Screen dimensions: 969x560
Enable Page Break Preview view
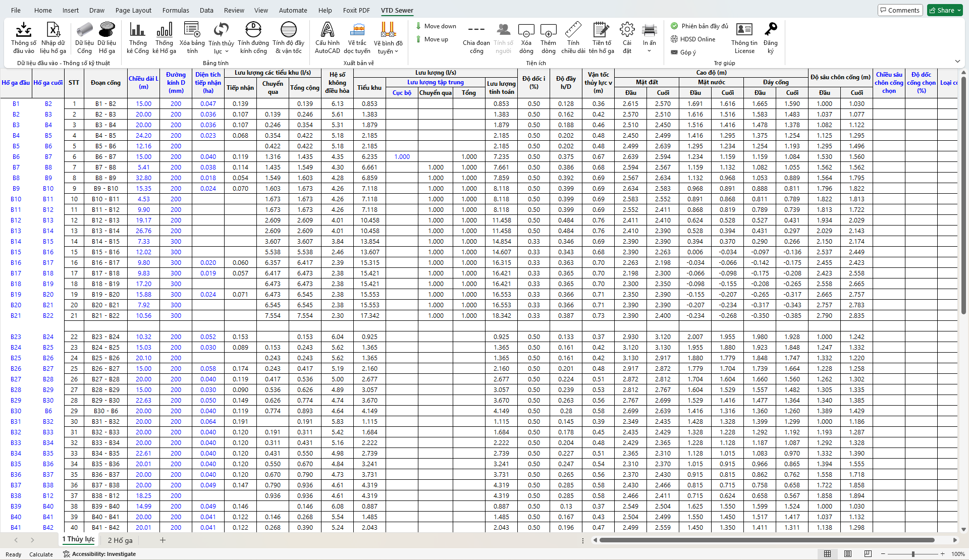pos(868,554)
